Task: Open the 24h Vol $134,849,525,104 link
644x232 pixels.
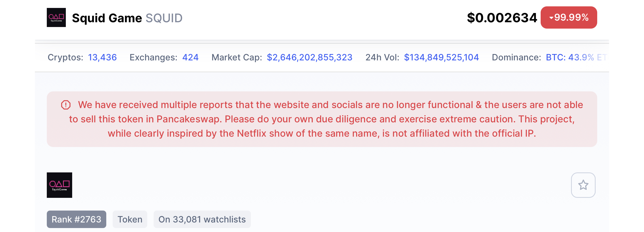Action: (441, 57)
